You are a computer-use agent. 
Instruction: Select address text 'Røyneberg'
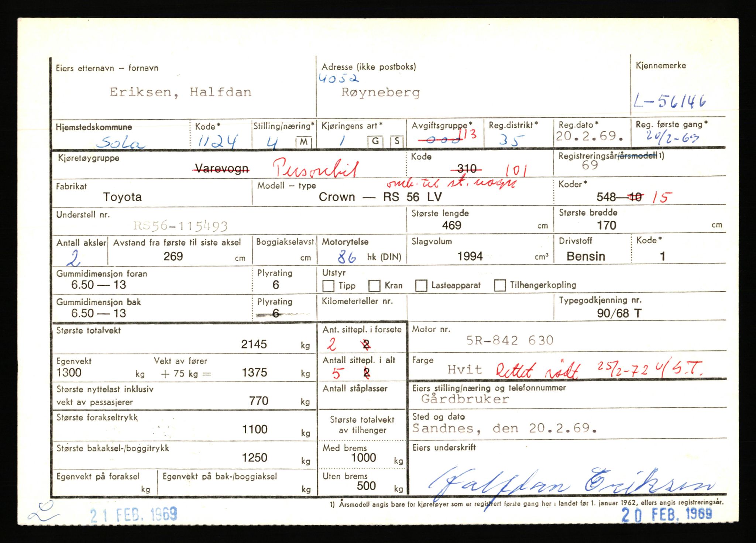pos(381,92)
